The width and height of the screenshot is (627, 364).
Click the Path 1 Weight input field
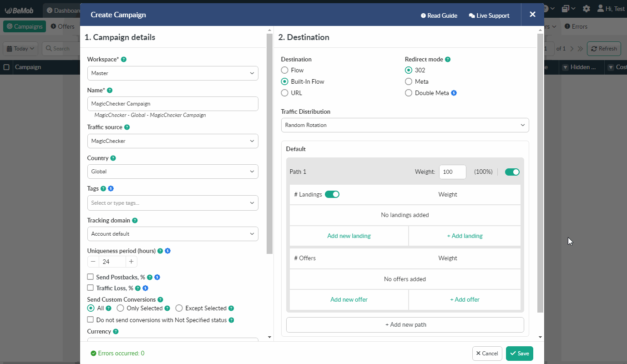[x=453, y=172]
